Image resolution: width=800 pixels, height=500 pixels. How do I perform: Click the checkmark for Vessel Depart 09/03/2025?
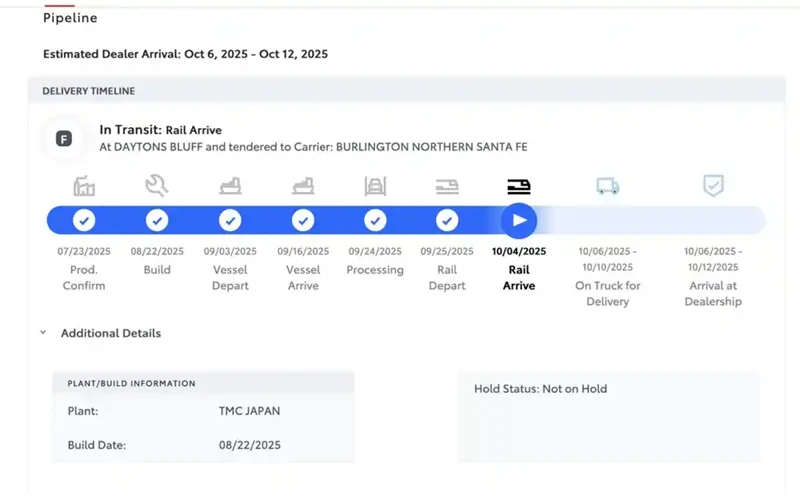click(x=230, y=220)
